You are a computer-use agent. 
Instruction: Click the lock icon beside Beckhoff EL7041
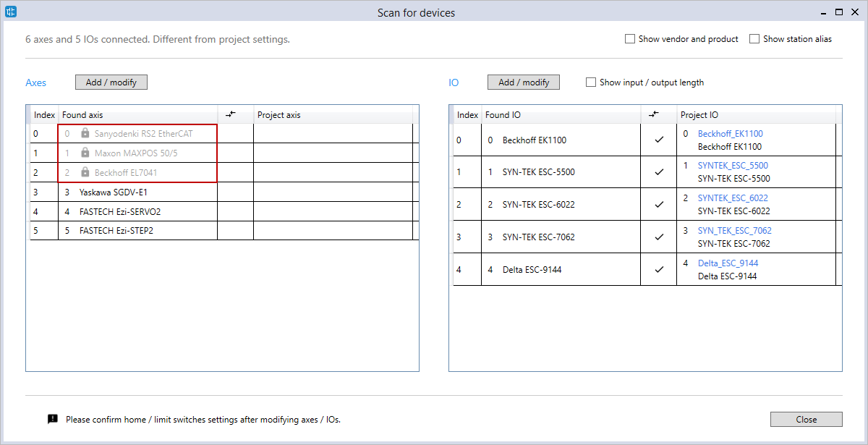coord(85,172)
